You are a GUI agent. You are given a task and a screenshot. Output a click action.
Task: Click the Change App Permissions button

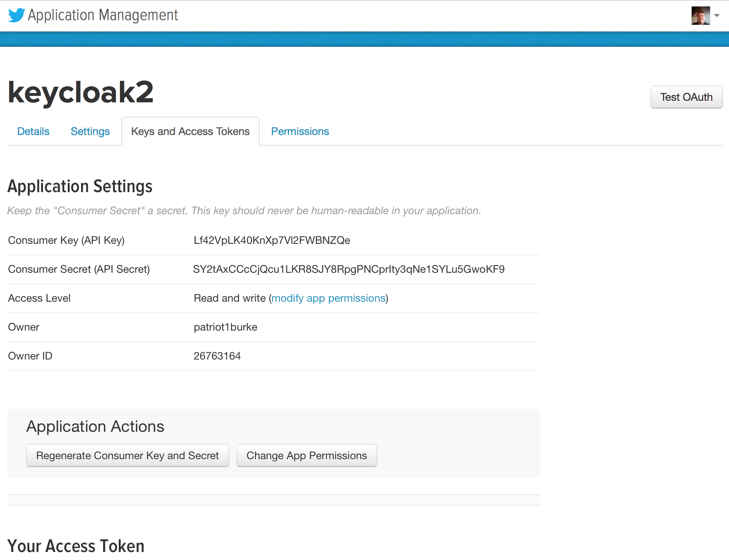click(307, 455)
